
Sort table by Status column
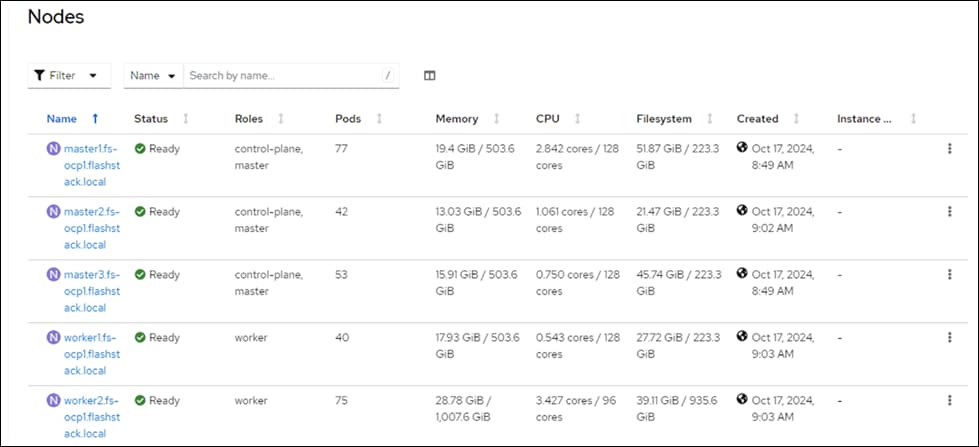click(x=161, y=119)
